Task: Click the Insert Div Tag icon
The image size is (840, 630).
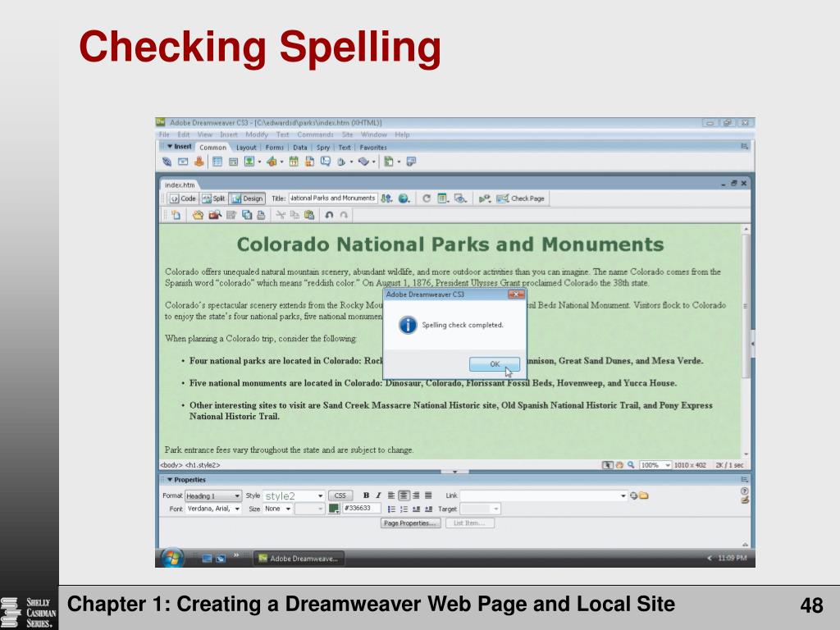Action: (233, 162)
